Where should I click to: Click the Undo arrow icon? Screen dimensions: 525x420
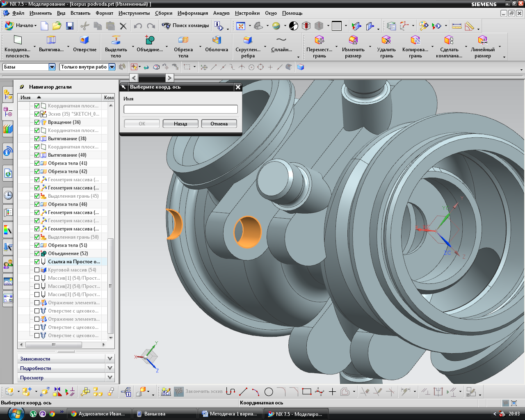(138, 26)
